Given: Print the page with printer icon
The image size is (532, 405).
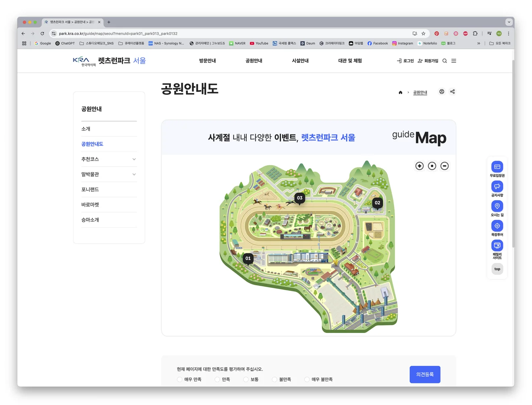Looking at the screenshot, I should [x=442, y=92].
